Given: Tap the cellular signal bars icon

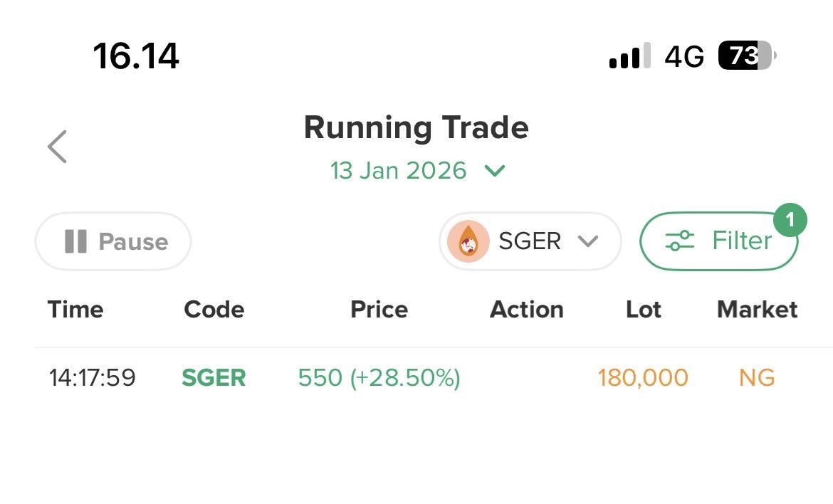Looking at the screenshot, I should coord(630,56).
